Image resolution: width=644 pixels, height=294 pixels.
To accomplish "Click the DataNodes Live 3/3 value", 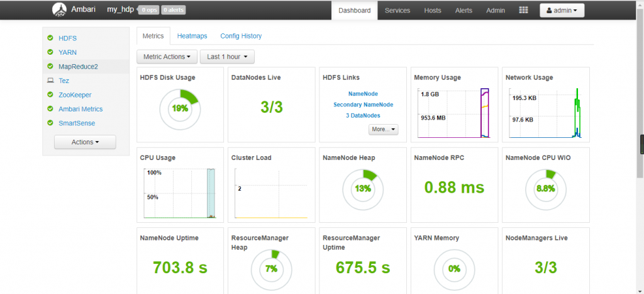I will pos(272,107).
